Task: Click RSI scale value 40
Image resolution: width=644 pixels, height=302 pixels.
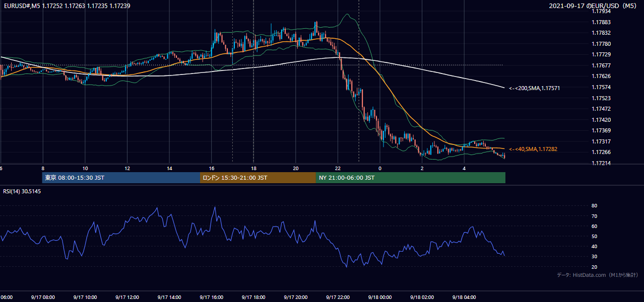Action: pyautogui.click(x=595, y=246)
